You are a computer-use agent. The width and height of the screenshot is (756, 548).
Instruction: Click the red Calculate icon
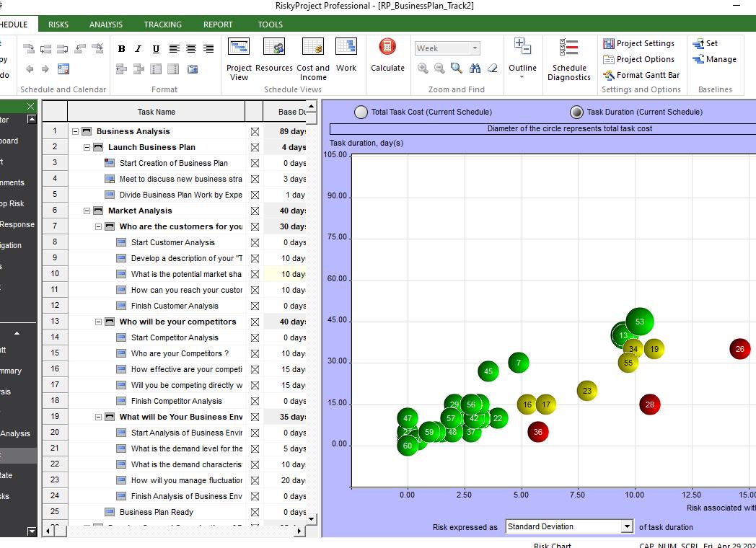[x=387, y=47]
